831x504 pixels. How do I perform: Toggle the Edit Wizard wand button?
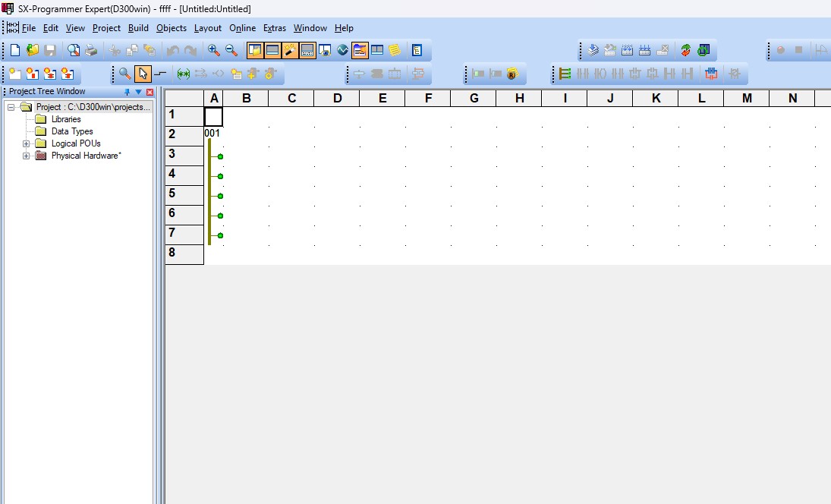pyautogui.click(x=290, y=50)
